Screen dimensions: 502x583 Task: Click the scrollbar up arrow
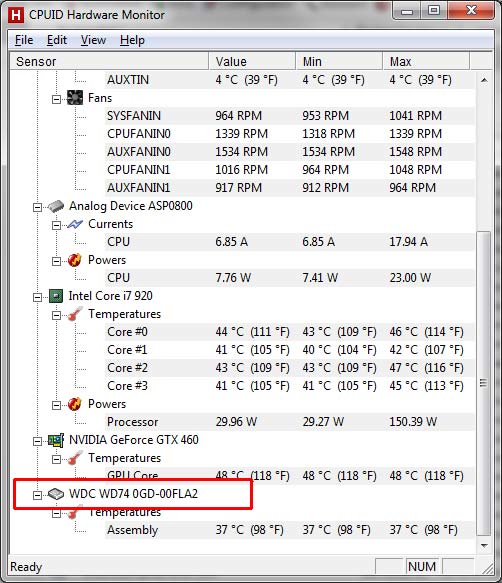pyautogui.click(x=484, y=80)
